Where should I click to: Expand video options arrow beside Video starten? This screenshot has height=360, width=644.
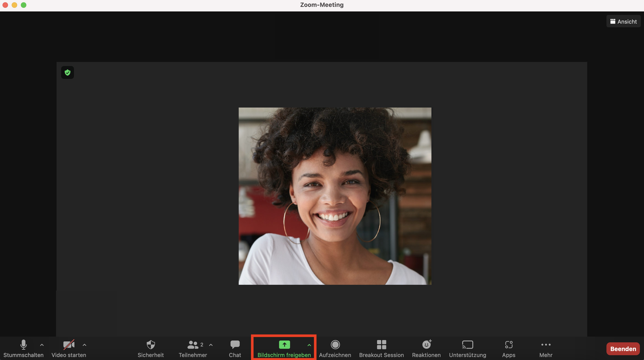[x=84, y=345]
